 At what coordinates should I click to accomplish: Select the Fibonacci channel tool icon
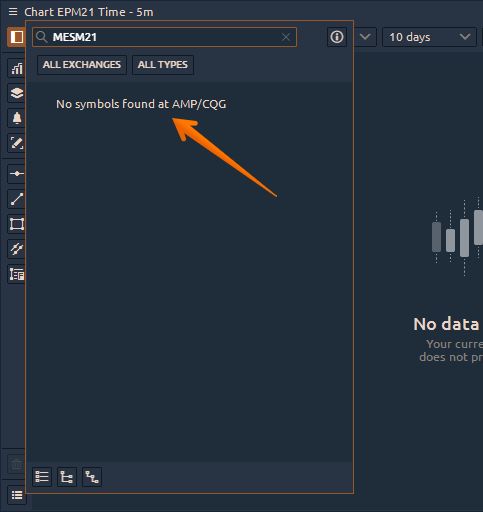tap(17, 249)
